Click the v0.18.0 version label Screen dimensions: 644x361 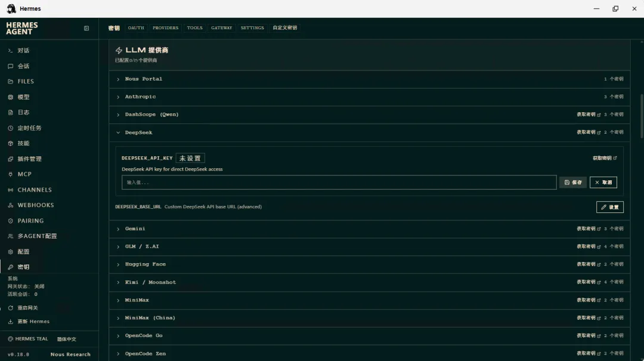pyautogui.click(x=18, y=354)
